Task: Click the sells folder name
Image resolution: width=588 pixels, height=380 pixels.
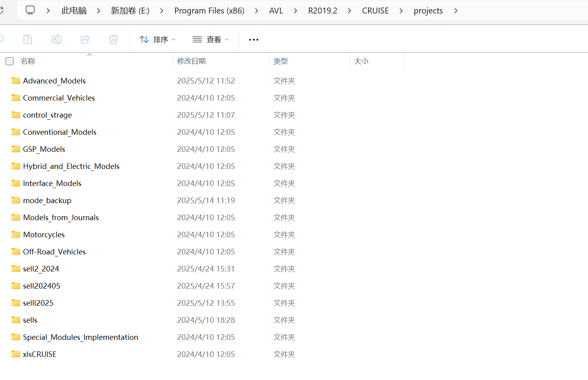Action: (30, 320)
